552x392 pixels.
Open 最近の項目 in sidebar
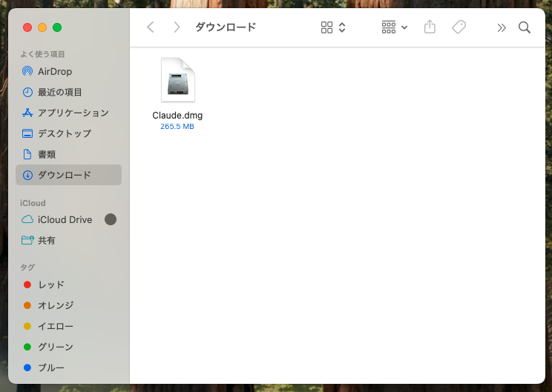(x=69, y=92)
